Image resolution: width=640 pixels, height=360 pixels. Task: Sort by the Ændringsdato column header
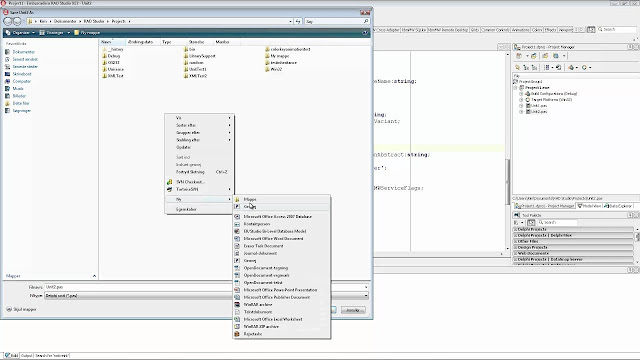pyautogui.click(x=142, y=42)
